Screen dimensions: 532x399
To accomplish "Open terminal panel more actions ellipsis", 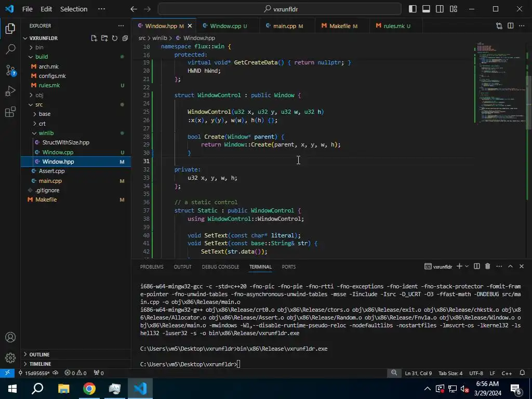I will pos(499,267).
